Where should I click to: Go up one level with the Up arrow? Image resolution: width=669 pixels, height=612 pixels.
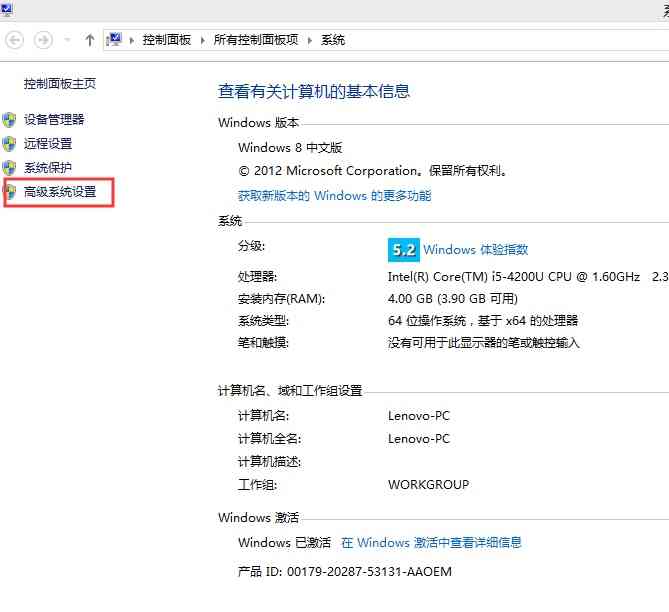coord(90,41)
